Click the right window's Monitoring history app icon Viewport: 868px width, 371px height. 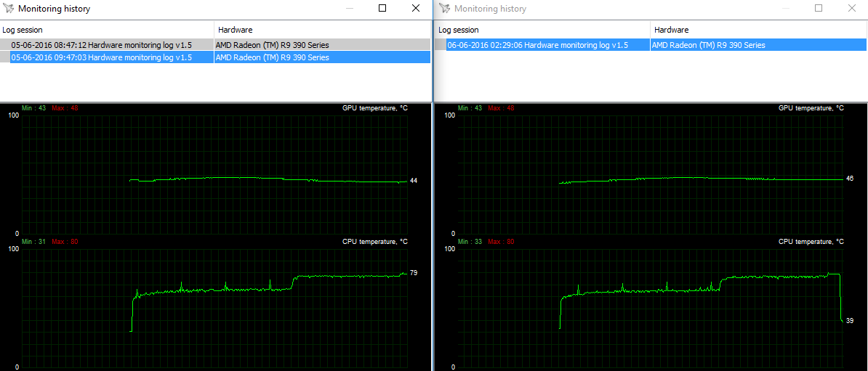point(444,9)
